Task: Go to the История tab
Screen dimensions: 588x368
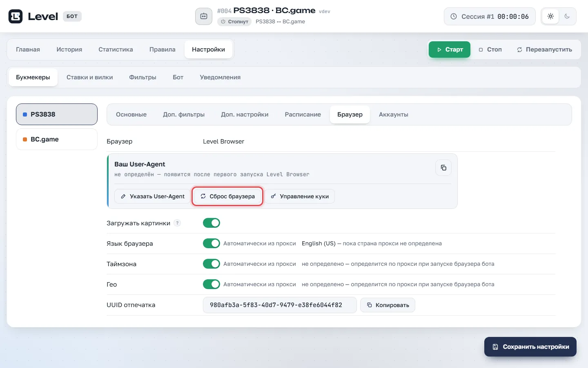Action: (x=69, y=49)
